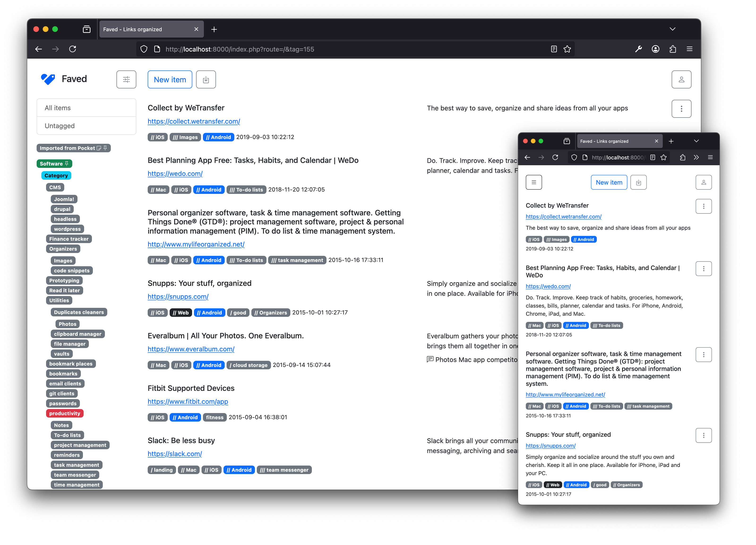Select the Duplicates cleaners tag in sidebar

click(79, 312)
